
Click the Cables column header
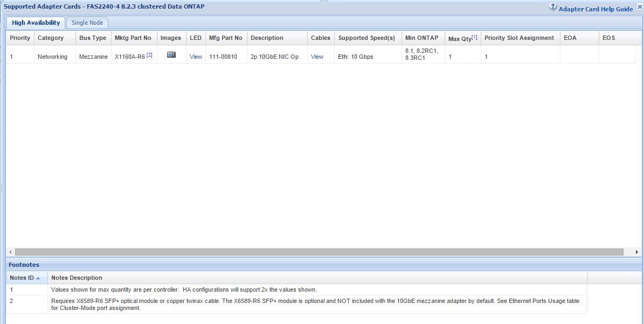[x=321, y=38]
